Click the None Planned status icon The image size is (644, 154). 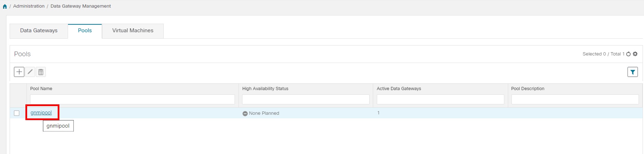click(245, 113)
